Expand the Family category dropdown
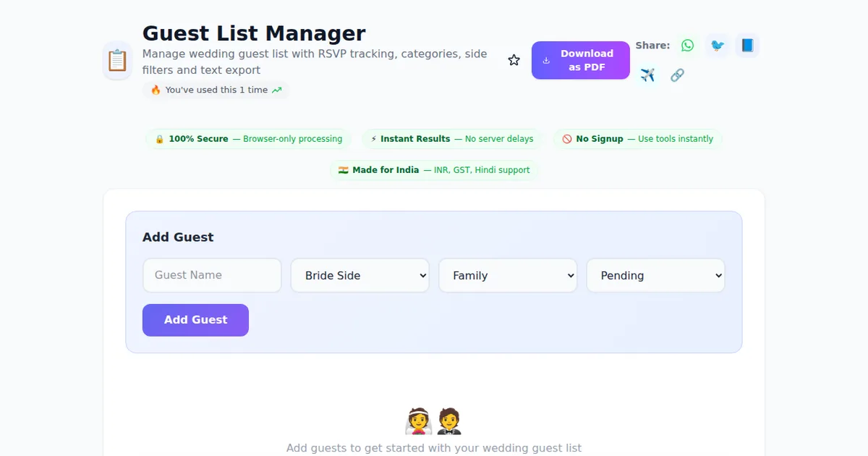This screenshot has height=456, width=868. (x=508, y=276)
